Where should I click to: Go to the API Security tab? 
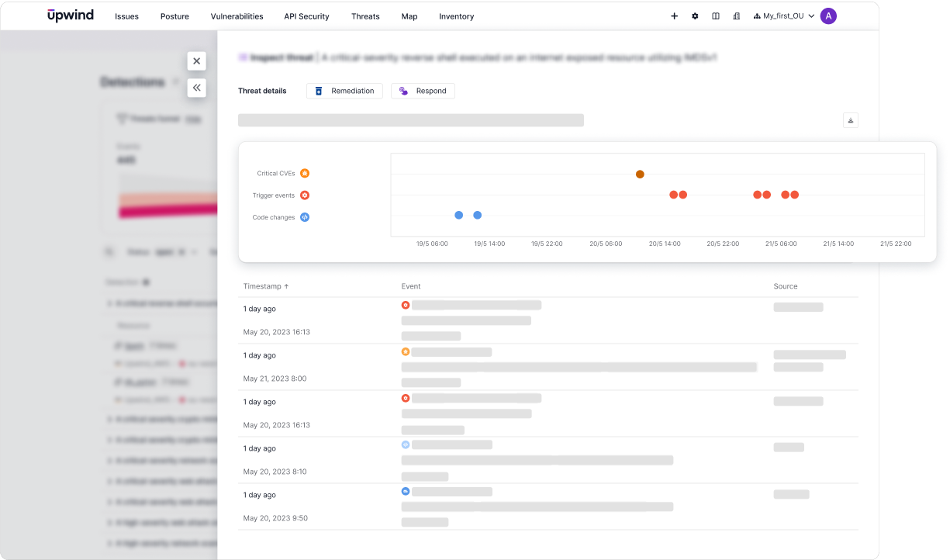(x=306, y=16)
